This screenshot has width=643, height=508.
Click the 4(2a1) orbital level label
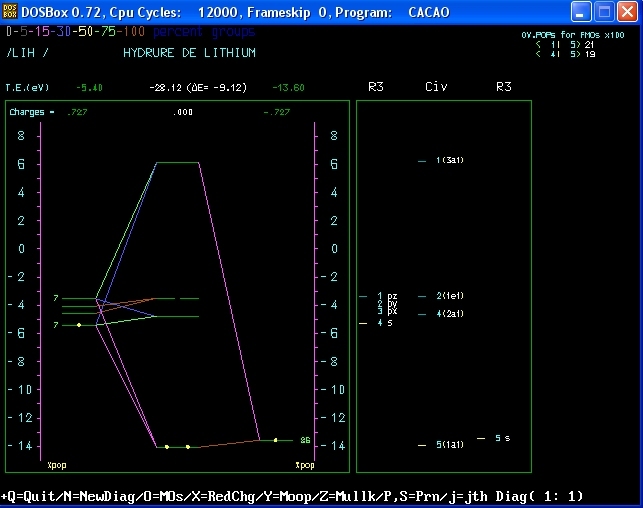coord(450,314)
